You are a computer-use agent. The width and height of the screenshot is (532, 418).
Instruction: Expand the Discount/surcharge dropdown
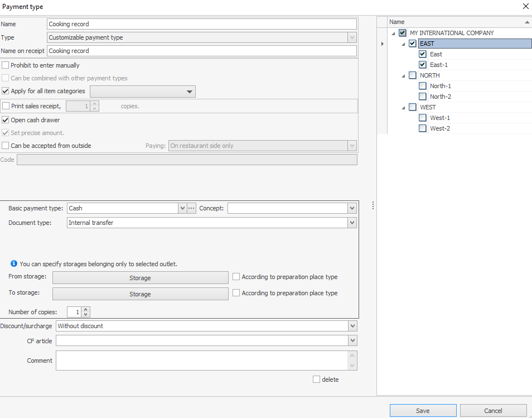(351, 326)
